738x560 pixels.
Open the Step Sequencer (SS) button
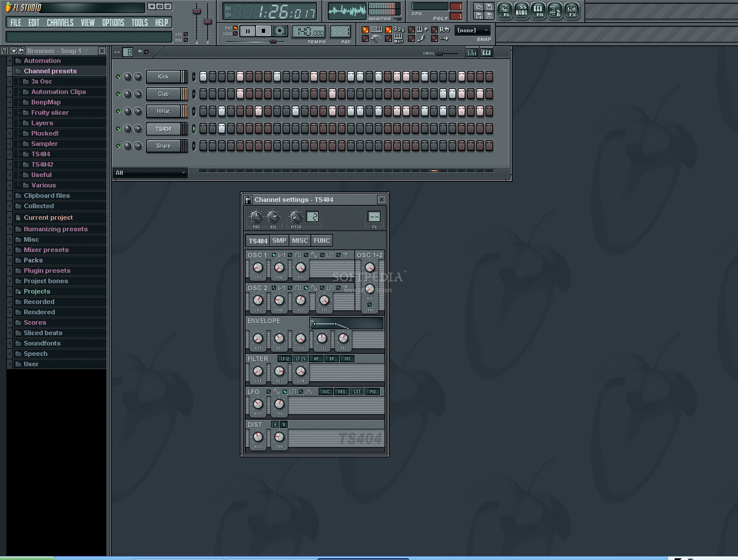(x=522, y=10)
